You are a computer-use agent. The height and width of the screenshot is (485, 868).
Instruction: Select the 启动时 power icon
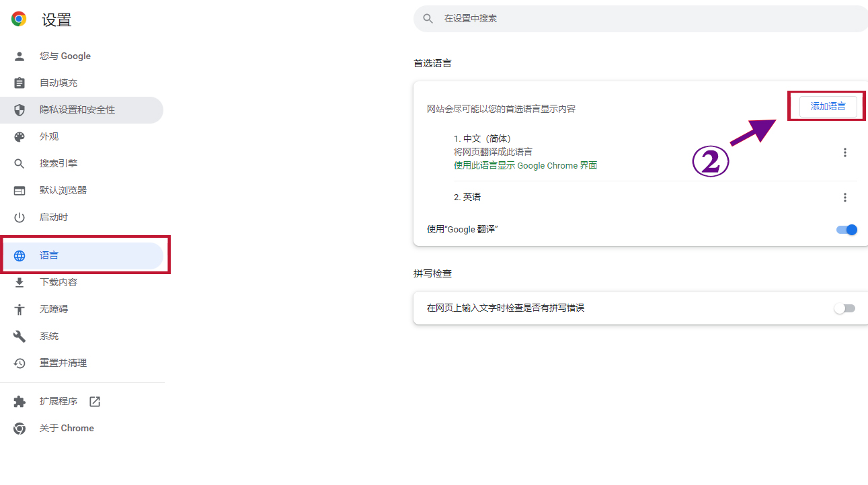pyautogui.click(x=19, y=217)
